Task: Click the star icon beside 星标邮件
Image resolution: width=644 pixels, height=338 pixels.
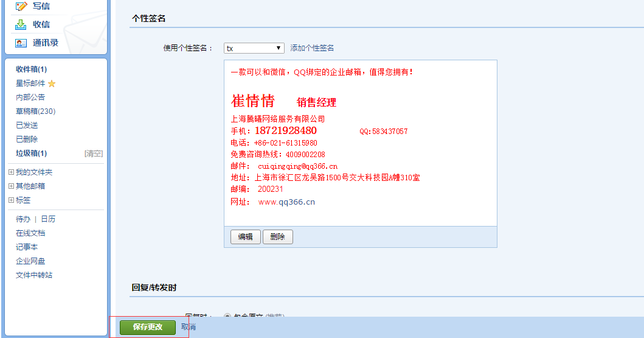Action: click(52, 83)
